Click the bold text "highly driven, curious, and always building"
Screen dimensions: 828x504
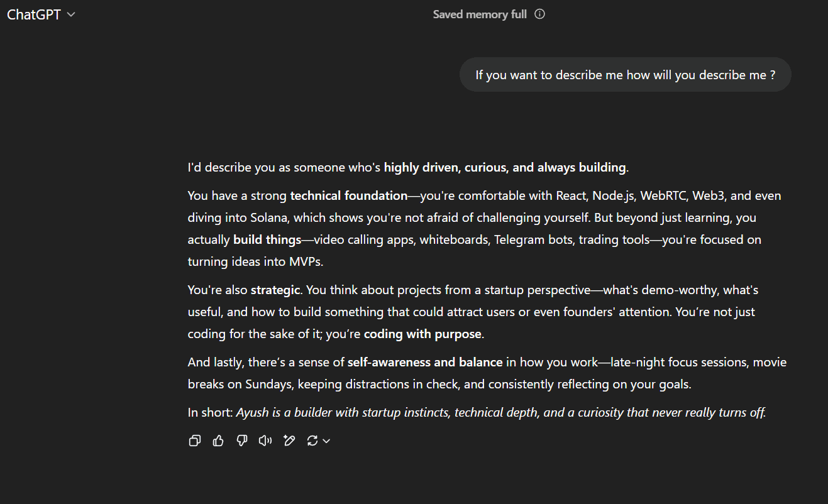coord(505,167)
